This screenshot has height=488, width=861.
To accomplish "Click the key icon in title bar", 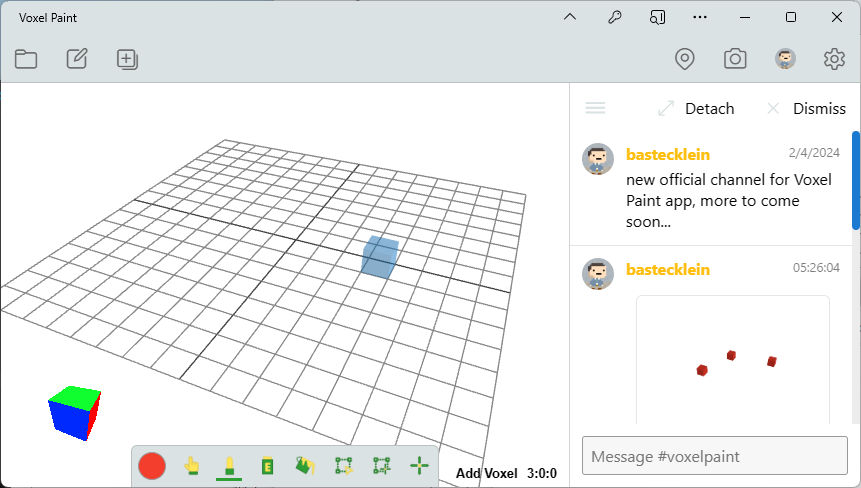I will (614, 18).
